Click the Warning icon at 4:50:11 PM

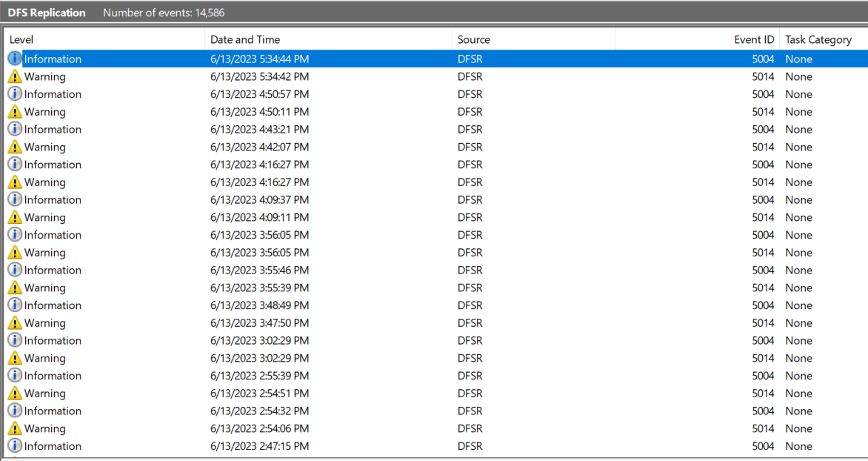(x=15, y=112)
